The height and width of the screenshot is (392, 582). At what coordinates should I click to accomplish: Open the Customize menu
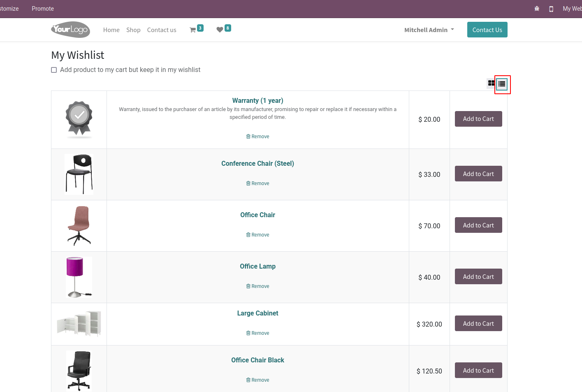pos(9,9)
